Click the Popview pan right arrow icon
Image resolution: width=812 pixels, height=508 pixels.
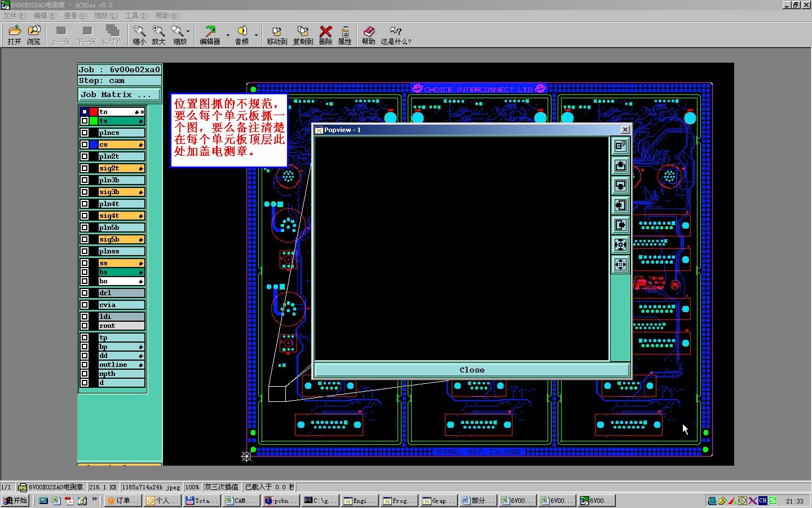[620, 225]
